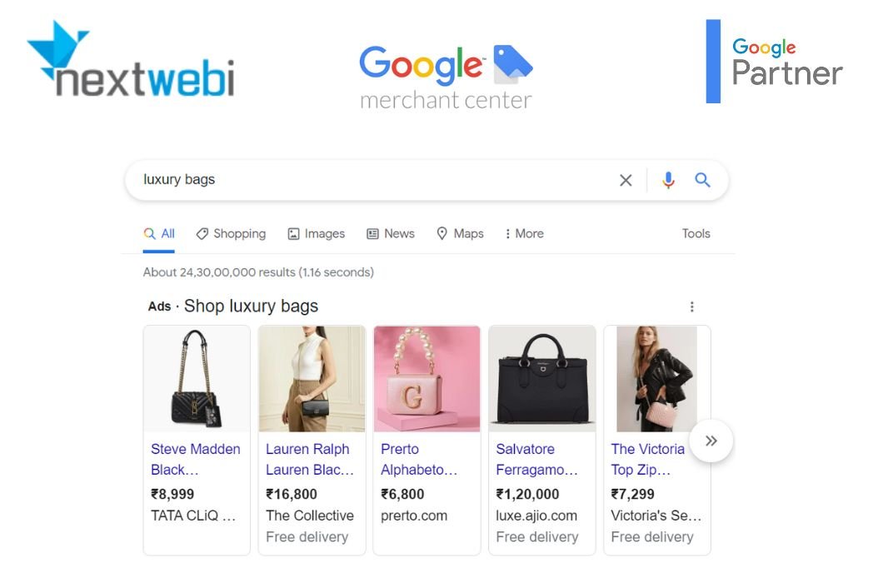Click the nextwebi logo

(x=131, y=60)
